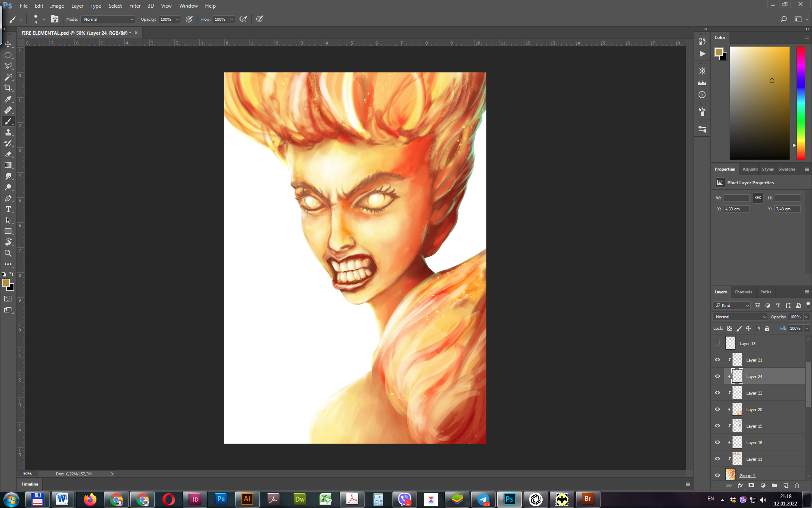
Task: Open Adobe Illustrator from the taskbar
Action: [247, 500]
